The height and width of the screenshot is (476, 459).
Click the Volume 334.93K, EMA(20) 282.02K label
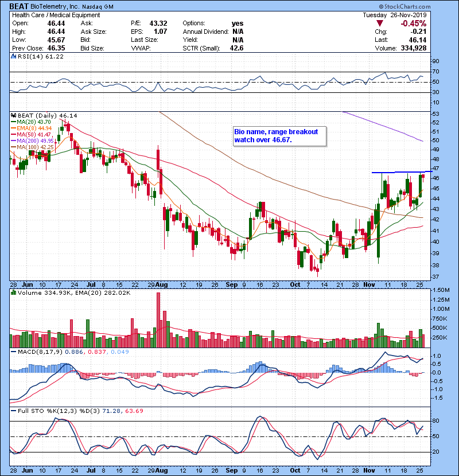coord(74,293)
